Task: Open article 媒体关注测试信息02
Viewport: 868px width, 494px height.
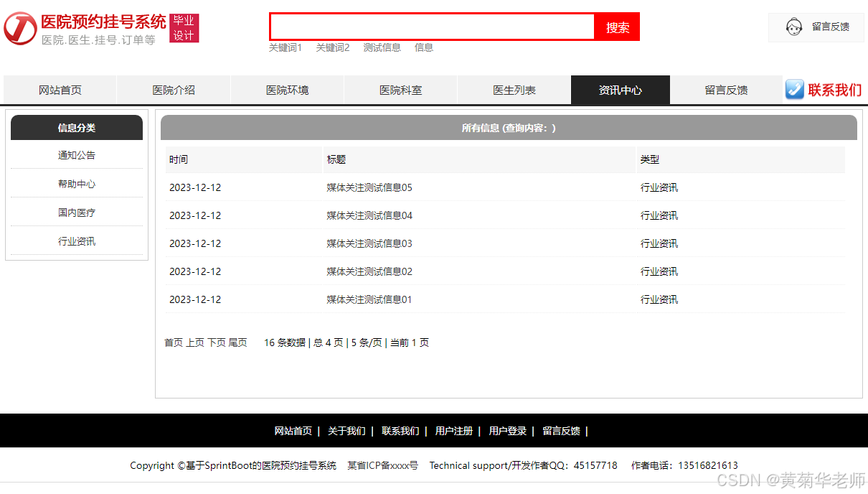Action: (x=369, y=271)
